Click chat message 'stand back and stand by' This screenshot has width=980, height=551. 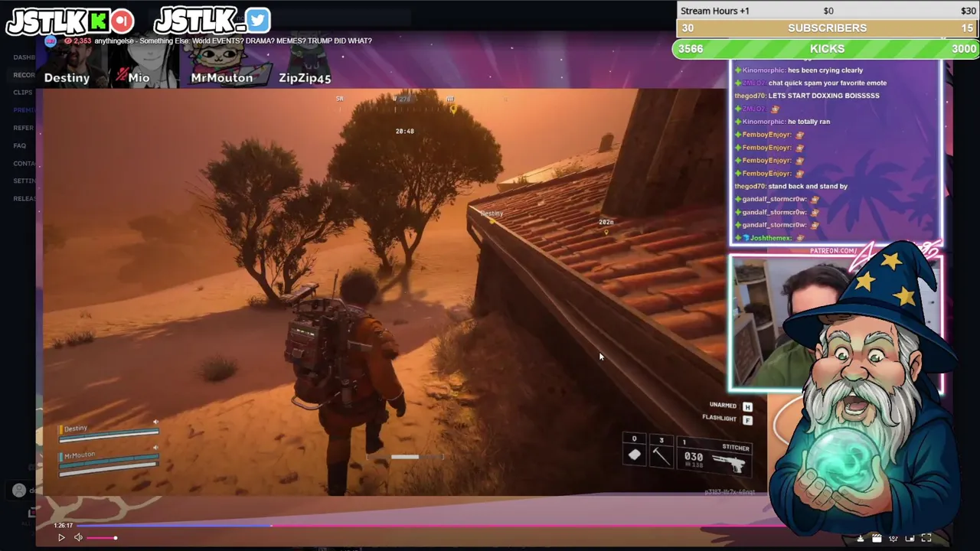click(x=808, y=186)
